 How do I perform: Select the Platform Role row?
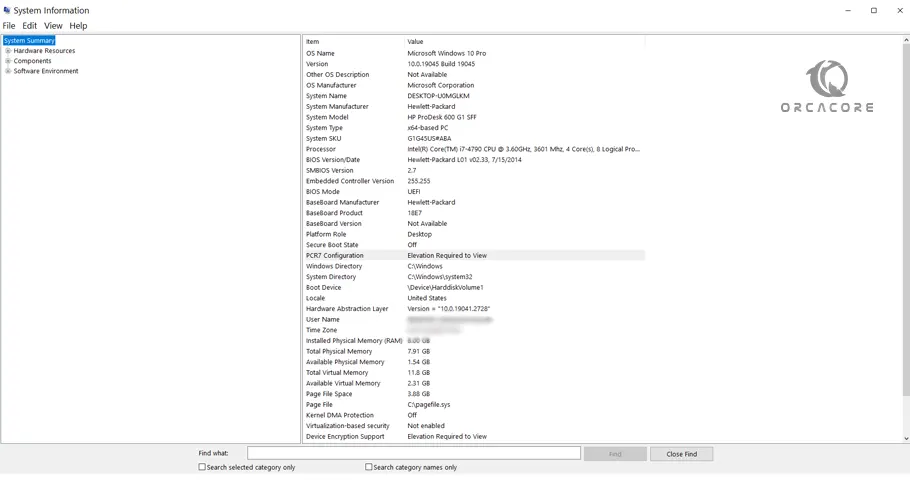(x=474, y=234)
